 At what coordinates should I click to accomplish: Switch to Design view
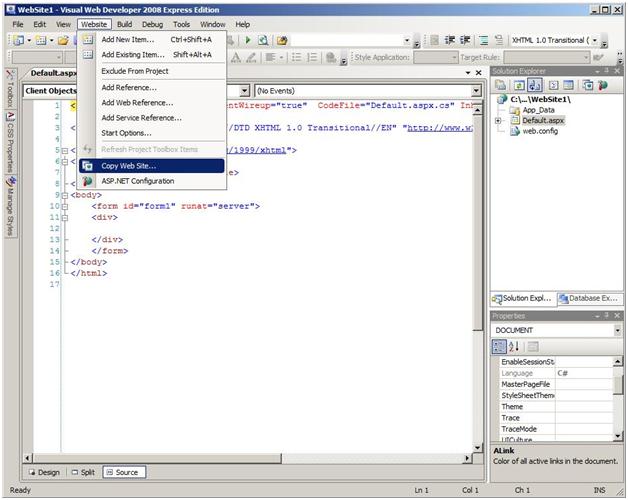[45, 472]
